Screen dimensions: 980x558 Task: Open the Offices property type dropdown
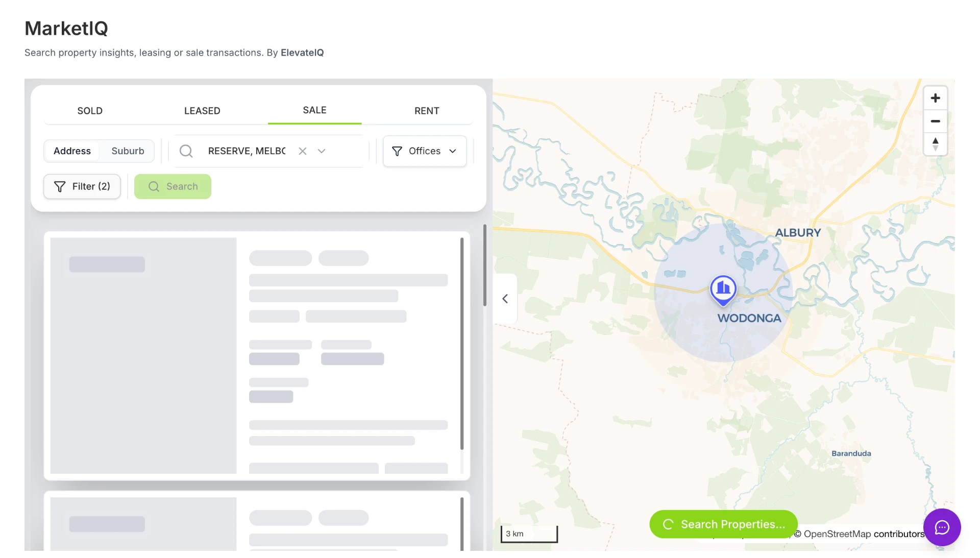tap(425, 151)
